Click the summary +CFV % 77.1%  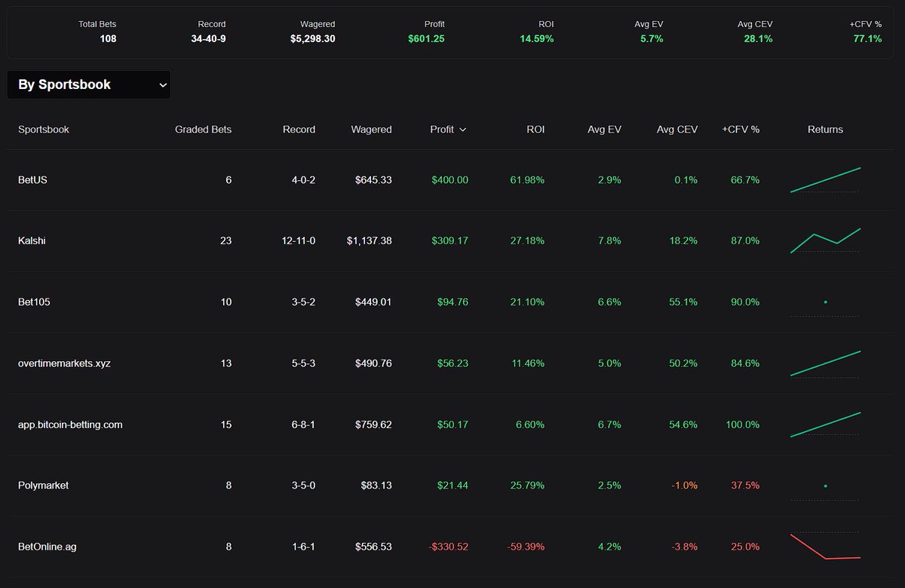867,38
